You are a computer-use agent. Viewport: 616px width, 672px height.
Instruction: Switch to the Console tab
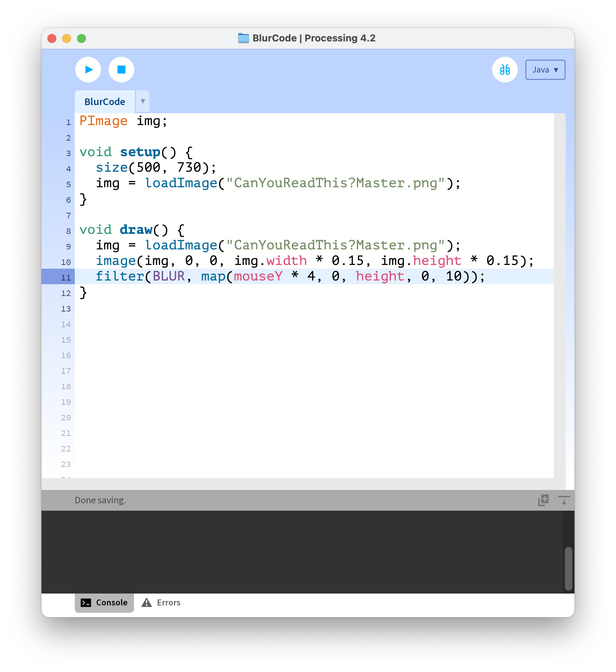coord(104,603)
